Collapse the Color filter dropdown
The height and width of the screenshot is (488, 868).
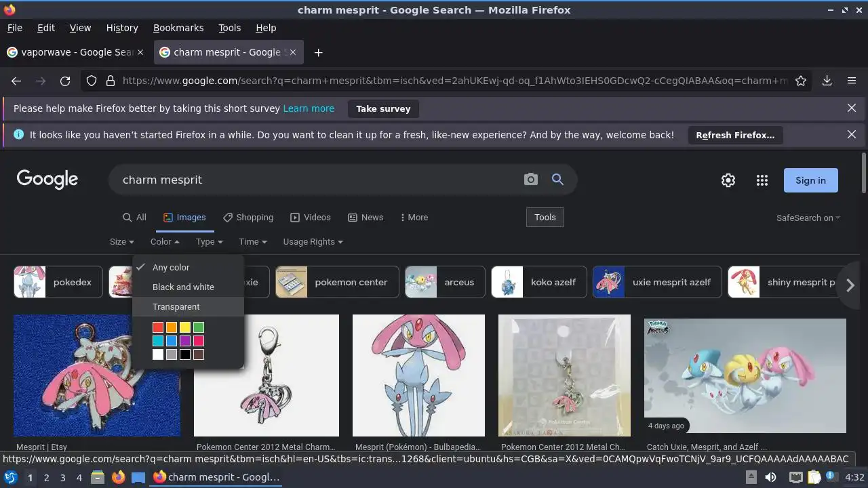click(x=165, y=242)
